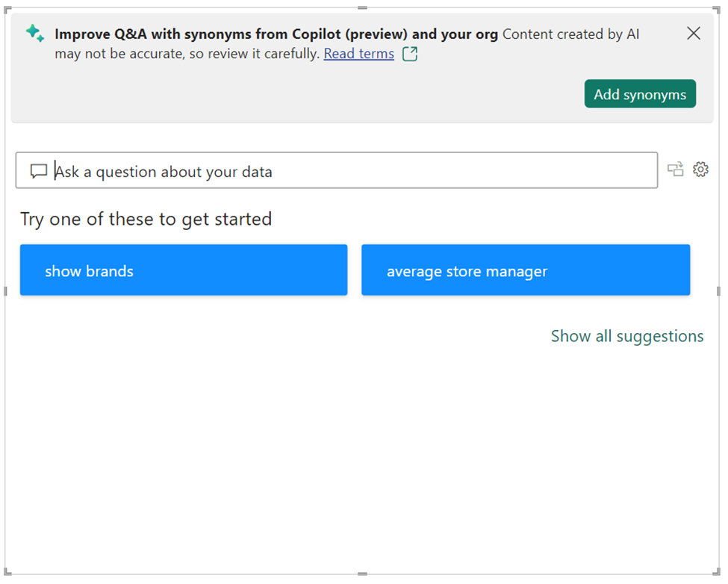Open the Read terms link
Image resolution: width=728 pixels, height=584 pixels.
[358, 54]
